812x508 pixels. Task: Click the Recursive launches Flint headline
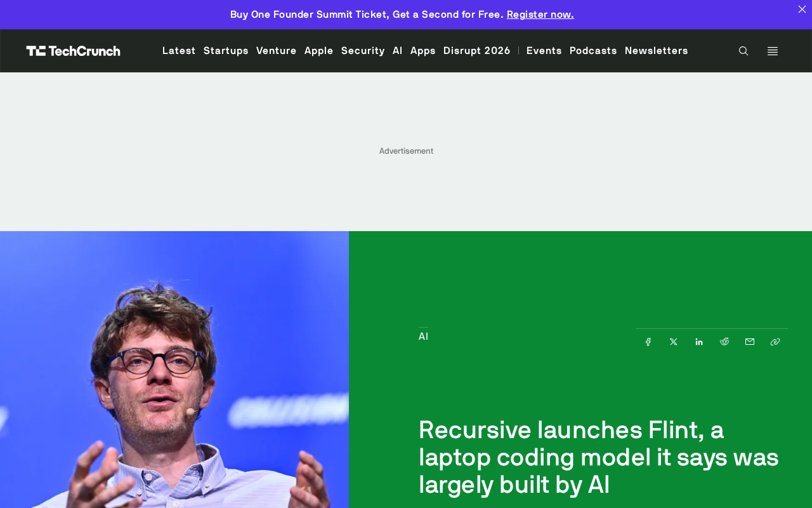point(599,457)
